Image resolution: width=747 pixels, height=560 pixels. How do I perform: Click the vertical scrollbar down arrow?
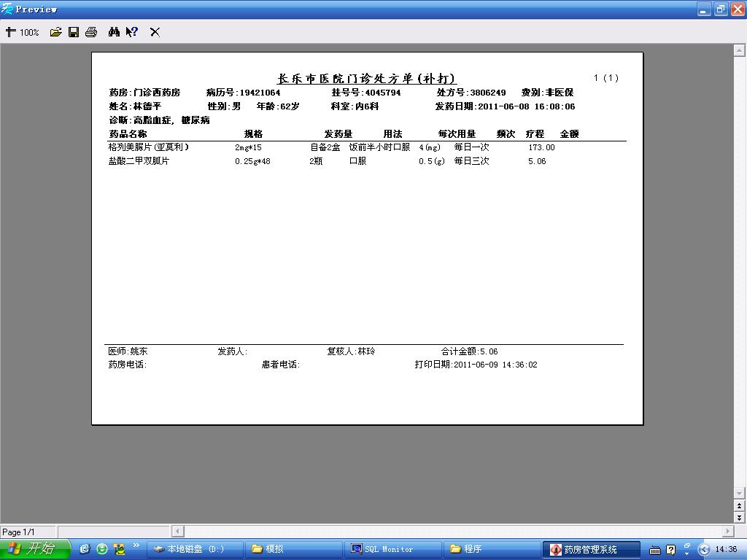739,494
